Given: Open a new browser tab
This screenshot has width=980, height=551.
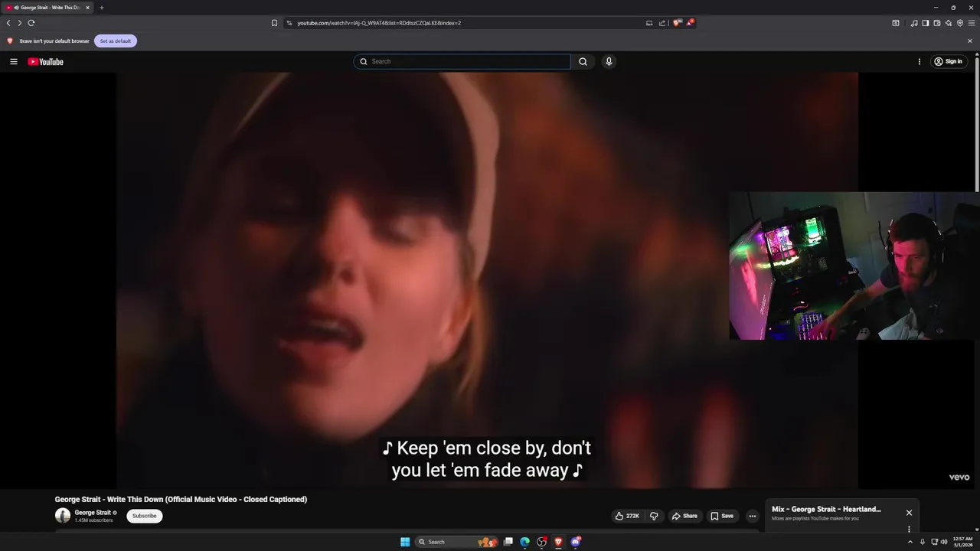Looking at the screenshot, I should tap(101, 8).
